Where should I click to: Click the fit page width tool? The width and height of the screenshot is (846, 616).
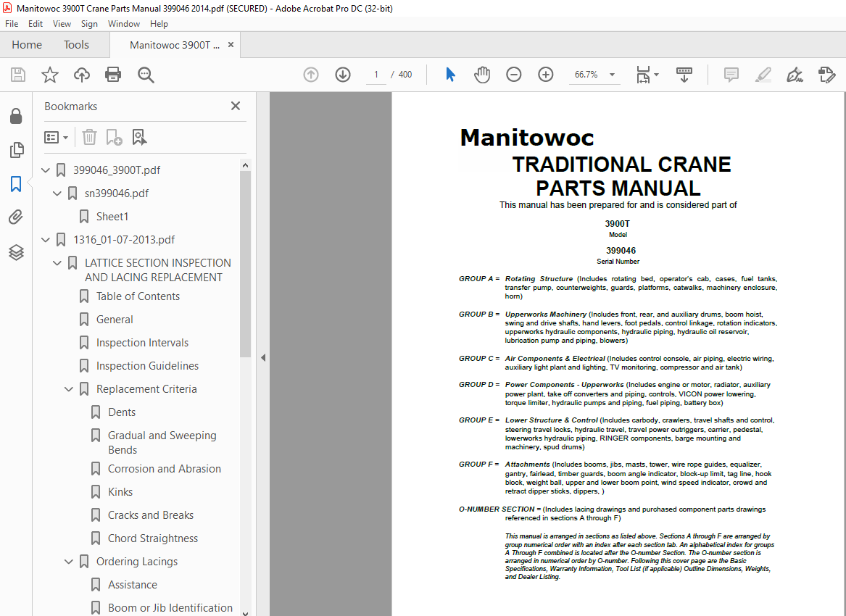(x=643, y=75)
